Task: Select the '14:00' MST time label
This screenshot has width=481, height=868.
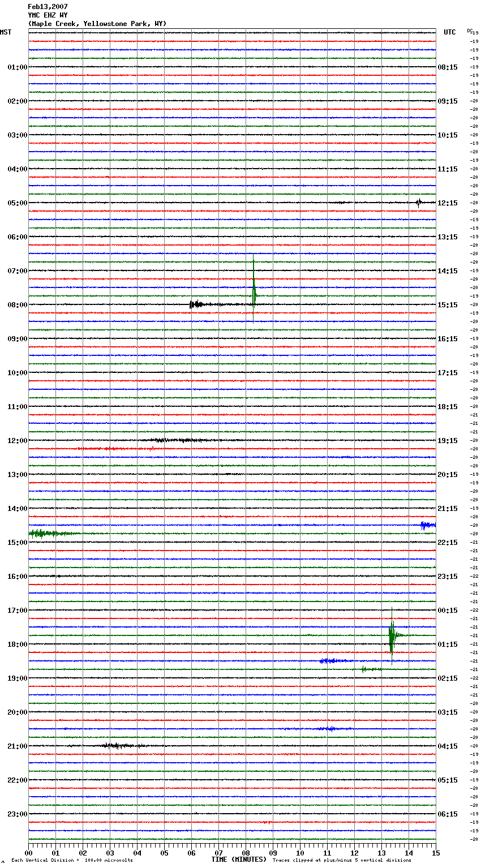Action: [18, 509]
